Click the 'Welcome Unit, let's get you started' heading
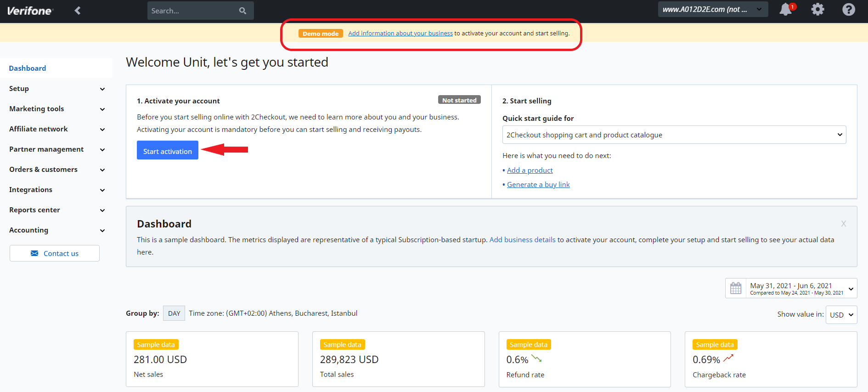Image resolution: width=868 pixels, height=392 pixels. (x=227, y=62)
